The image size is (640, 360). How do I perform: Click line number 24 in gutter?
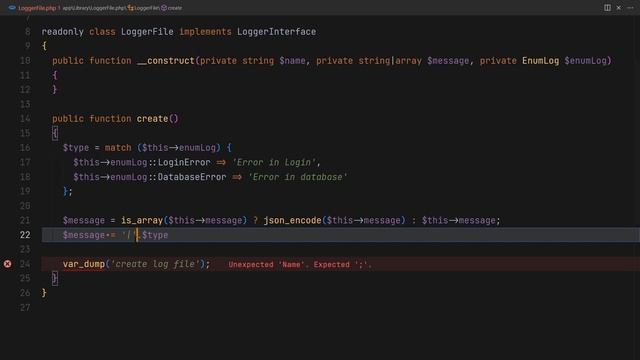[25, 264]
